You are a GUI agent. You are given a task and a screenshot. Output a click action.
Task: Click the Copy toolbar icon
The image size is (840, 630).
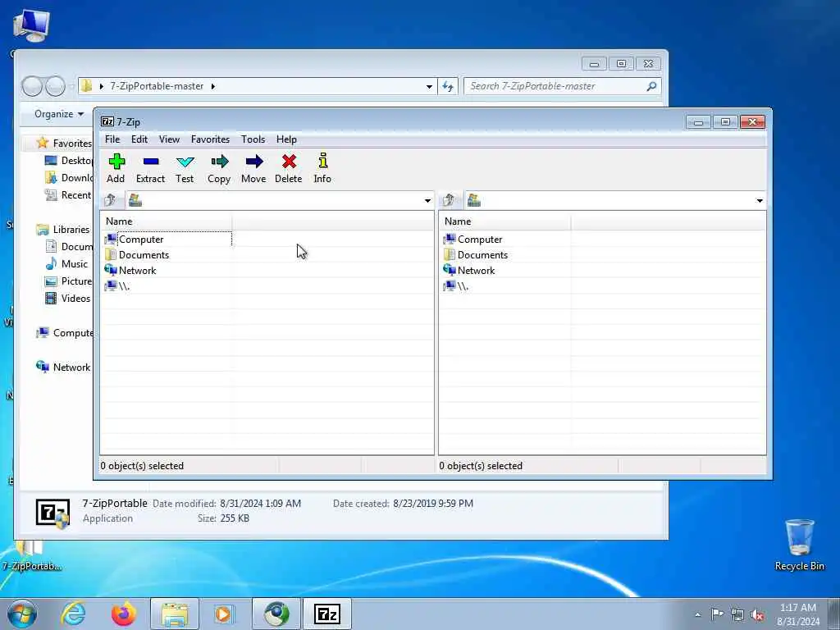(219, 168)
